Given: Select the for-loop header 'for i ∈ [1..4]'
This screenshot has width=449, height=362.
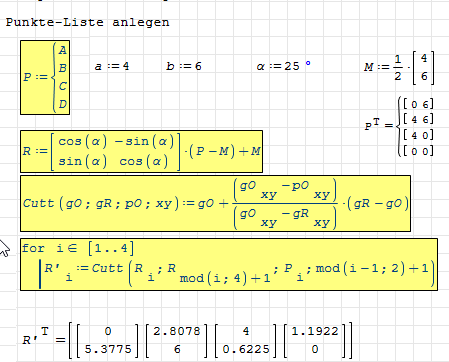Looking at the screenshot, I should click(x=78, y=248).
